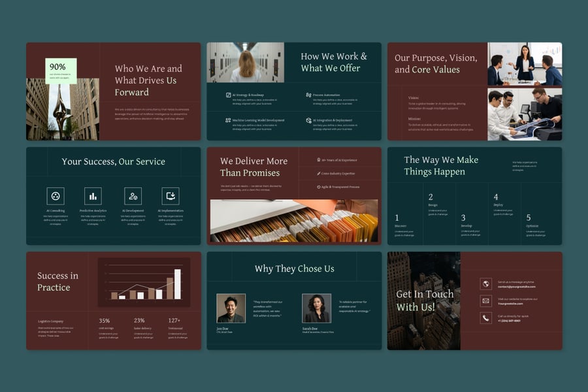
Task: Click the AI Integration & Deployment icon
Action: [x=308, y=120]
